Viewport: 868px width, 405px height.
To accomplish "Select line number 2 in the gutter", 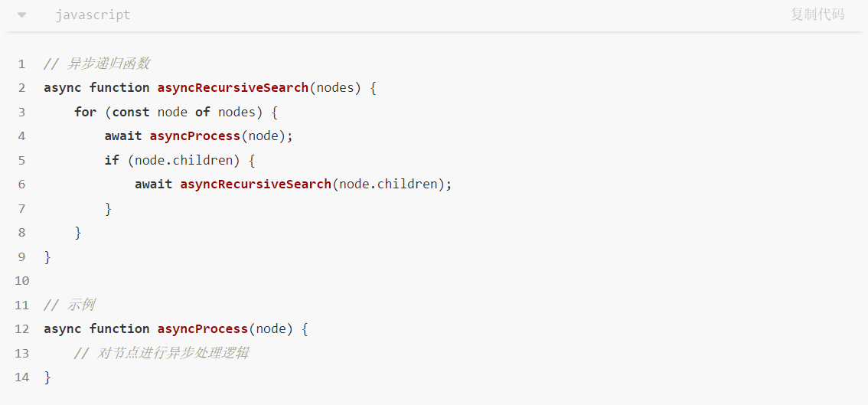I will [x=21, y=87].
